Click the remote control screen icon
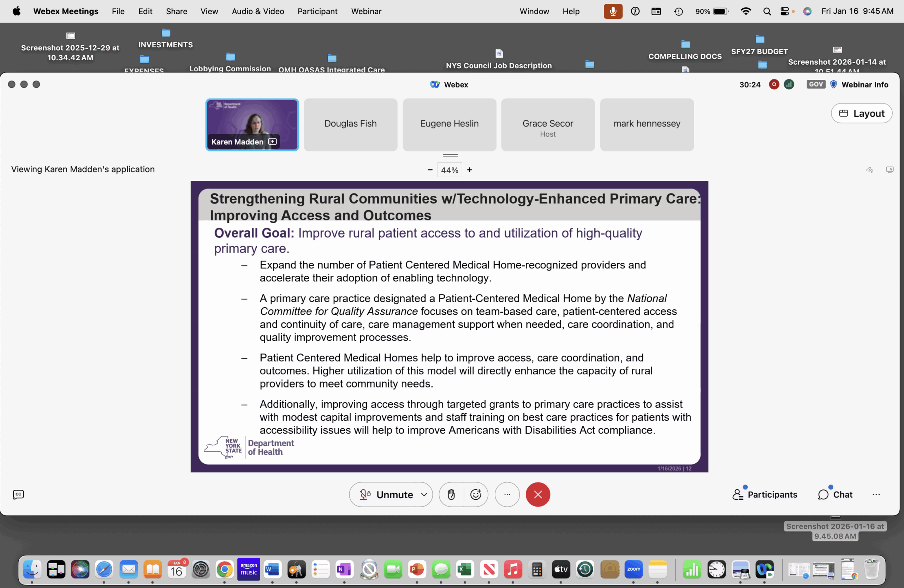 [x=890, y=170]
